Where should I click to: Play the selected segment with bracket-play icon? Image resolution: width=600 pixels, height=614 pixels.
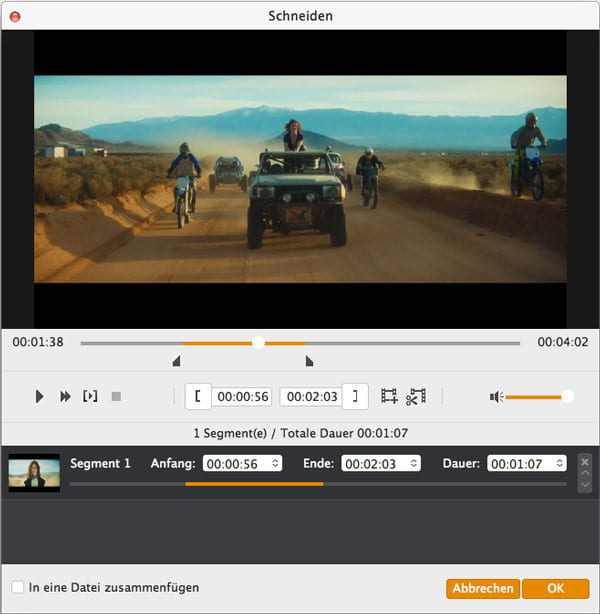90,397
